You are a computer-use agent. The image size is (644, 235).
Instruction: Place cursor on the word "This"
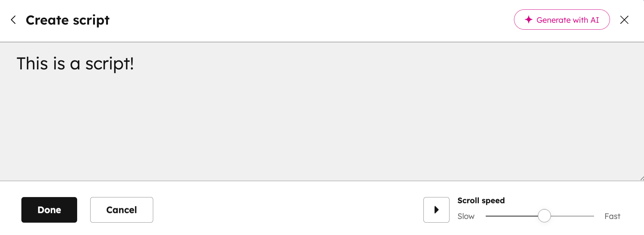(x=32, y=64)
